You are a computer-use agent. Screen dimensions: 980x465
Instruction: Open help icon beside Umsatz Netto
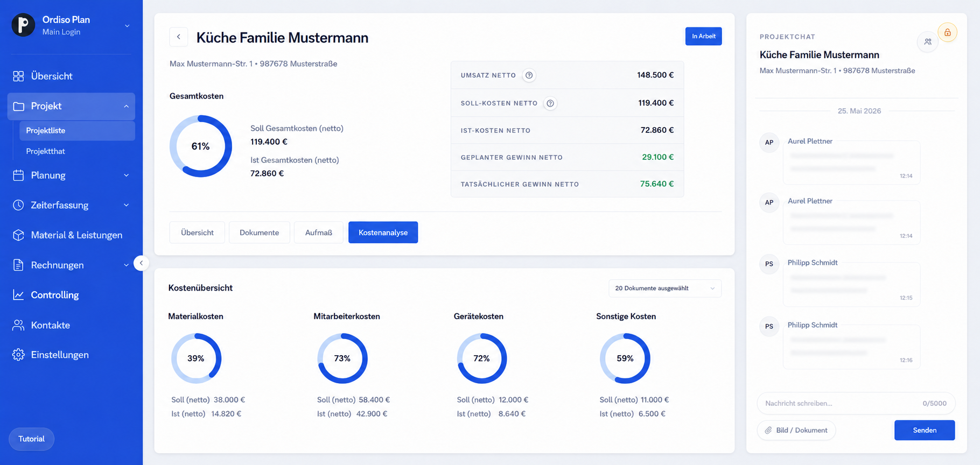point(529,75)
